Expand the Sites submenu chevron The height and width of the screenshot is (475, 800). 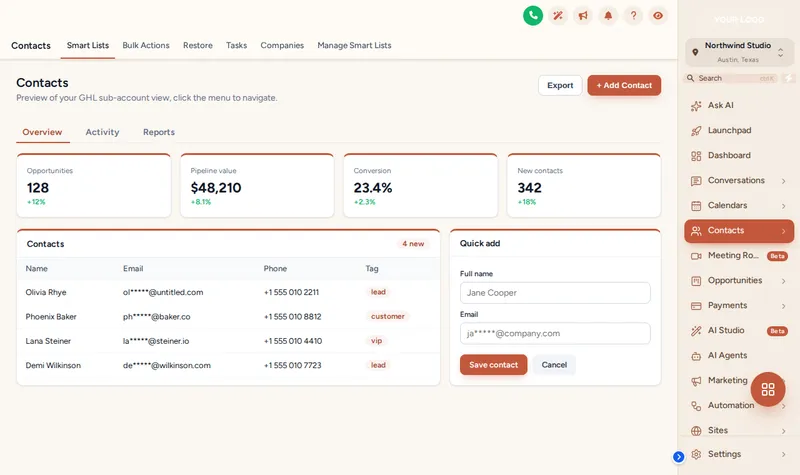(x=783, y=431)
